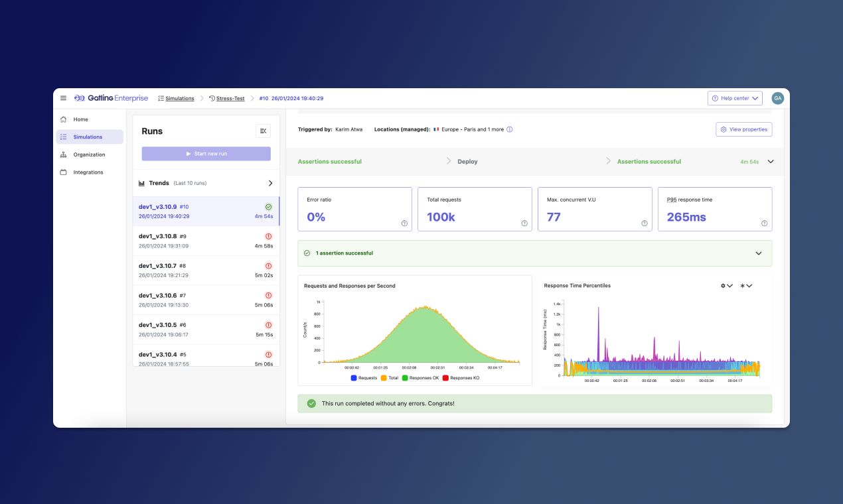This screenshot has width=843, height=504.
Task: Toggle Requests series in chart legend
Action: point(363,378)
